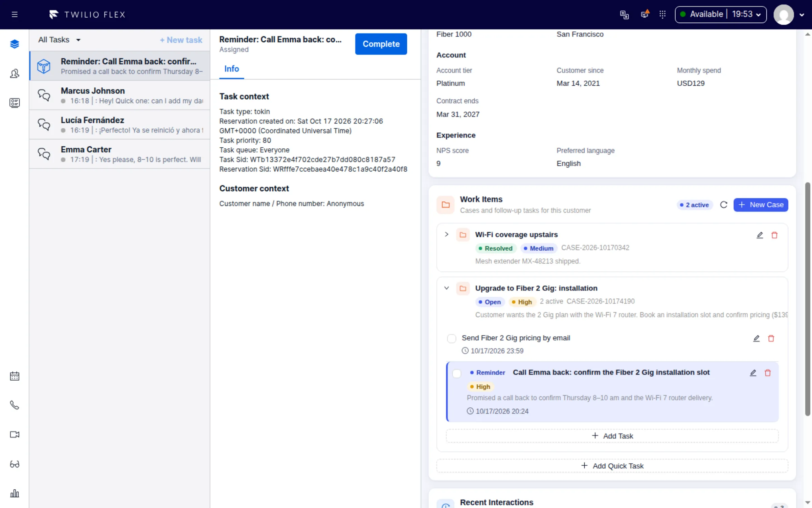The height and width of the screenshot is (508, 812).
Task: Click the + New task link
Action: coord(181,40)
